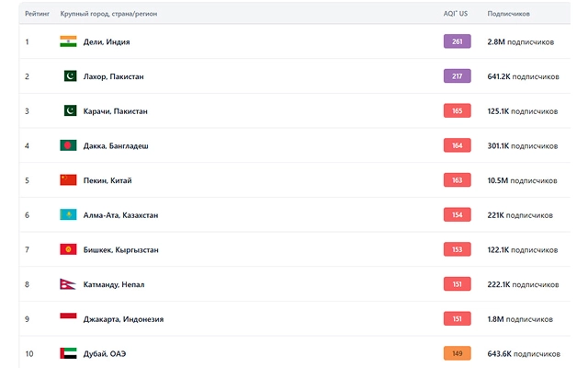Click the AQI* US column header

pyautogui.click(x=456, y=14)
